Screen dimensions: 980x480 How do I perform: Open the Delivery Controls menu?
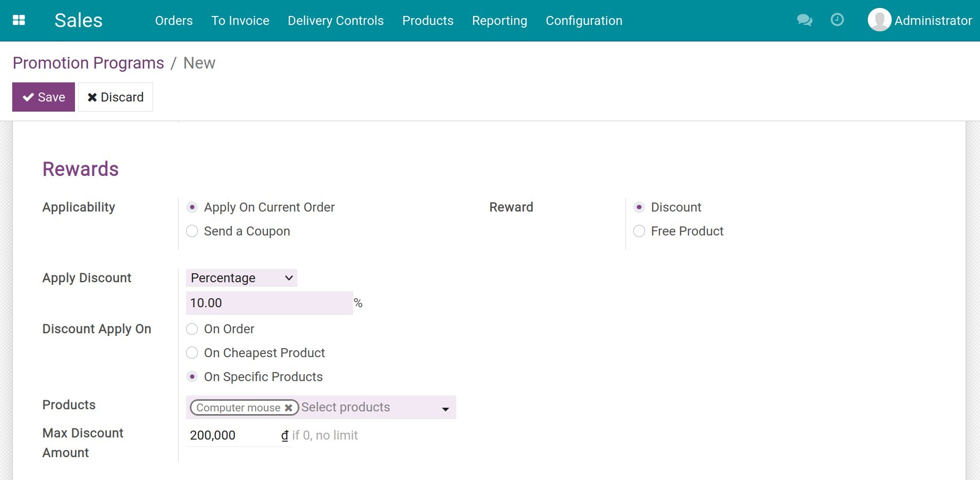(x=336, y=21)
